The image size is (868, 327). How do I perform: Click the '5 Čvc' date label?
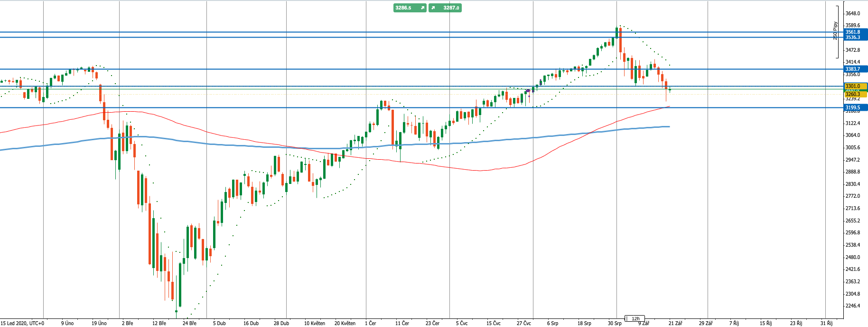(x=462, y=323)
